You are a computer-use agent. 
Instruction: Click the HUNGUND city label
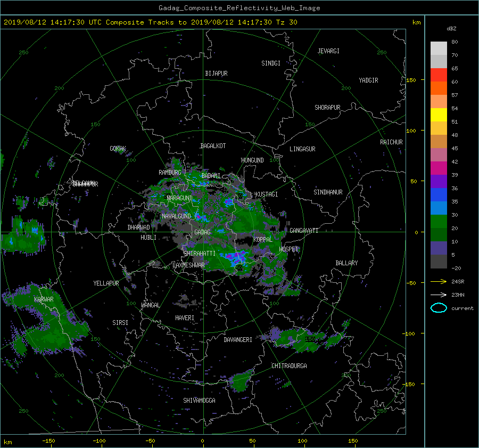[x=252, y=160]
